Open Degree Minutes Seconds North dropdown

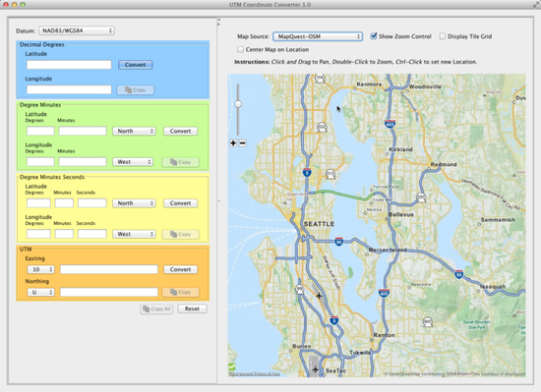click(134, 203)
